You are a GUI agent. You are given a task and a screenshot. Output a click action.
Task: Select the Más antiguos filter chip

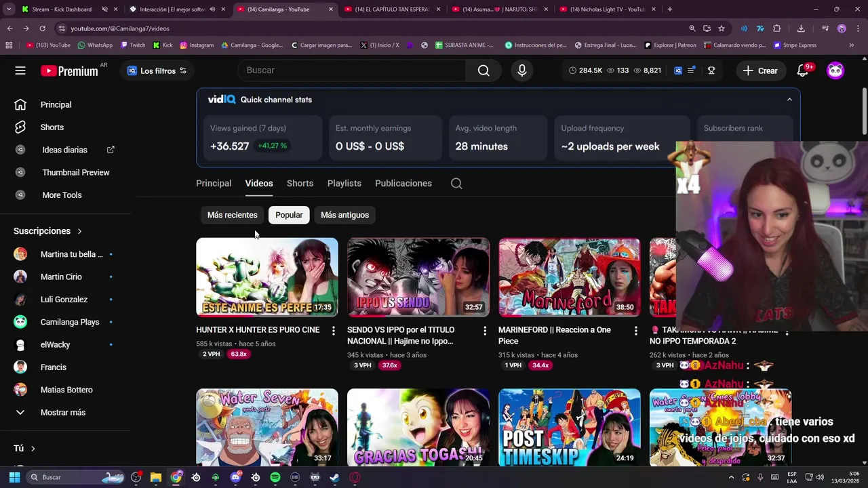(344, 215)
